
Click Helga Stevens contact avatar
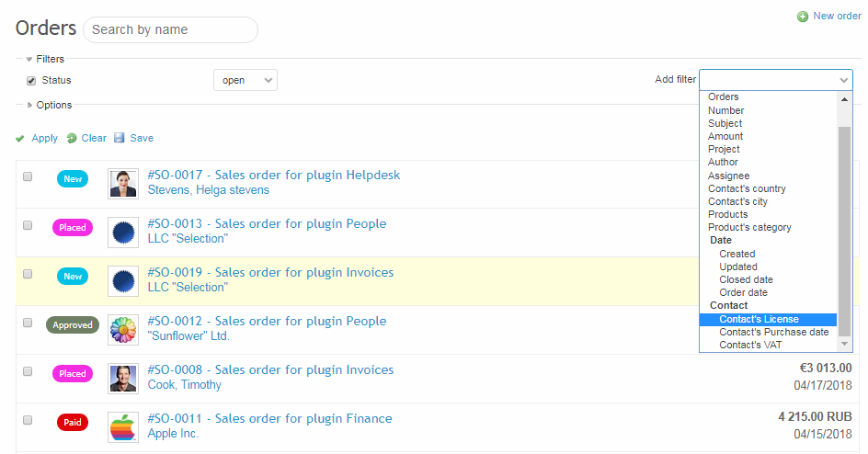pos(122,184)
